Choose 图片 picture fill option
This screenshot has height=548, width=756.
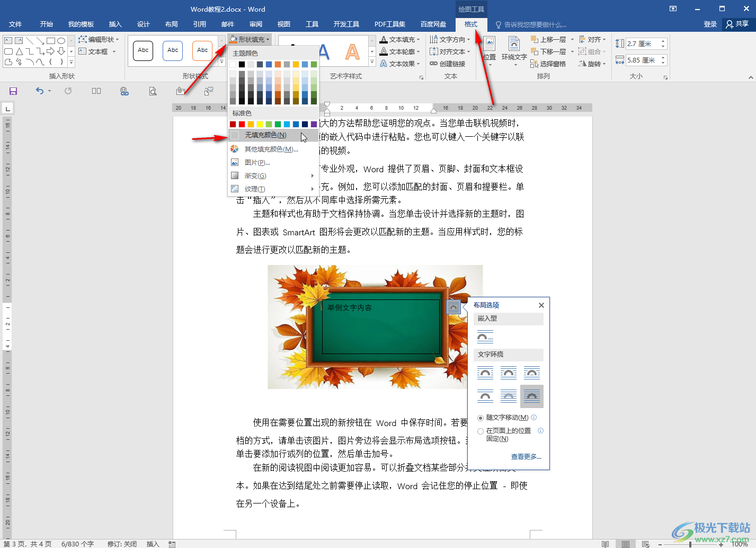point(273,163)
